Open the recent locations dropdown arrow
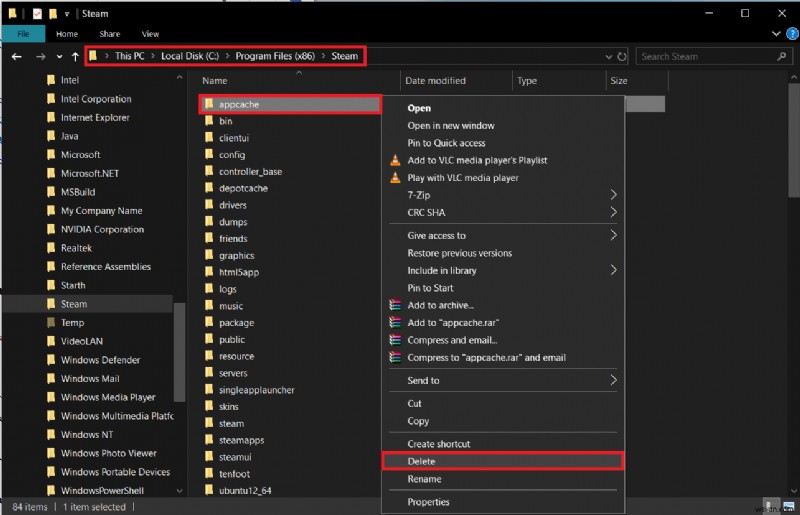 (x=59, y=57)
